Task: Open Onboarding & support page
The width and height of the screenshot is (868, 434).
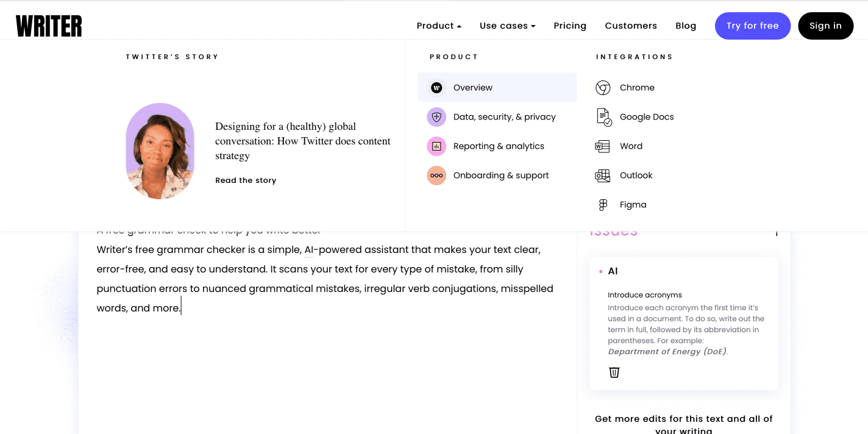Action: click(x=501, y=176)
